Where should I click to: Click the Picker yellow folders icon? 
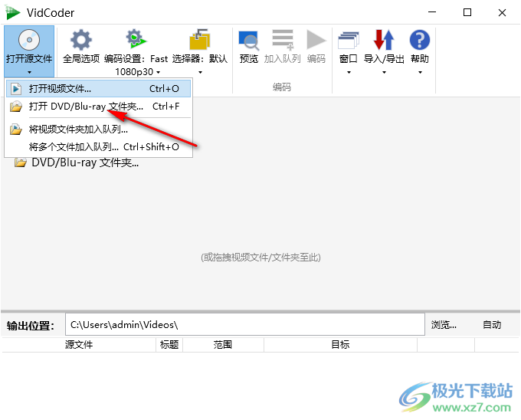(x=200, y=40)
